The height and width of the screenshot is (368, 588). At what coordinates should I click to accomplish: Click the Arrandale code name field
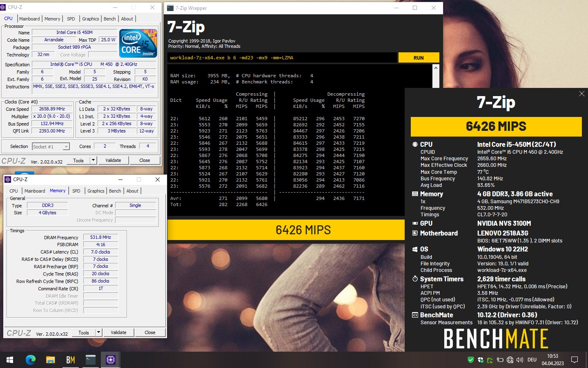[x=54, y=40]
